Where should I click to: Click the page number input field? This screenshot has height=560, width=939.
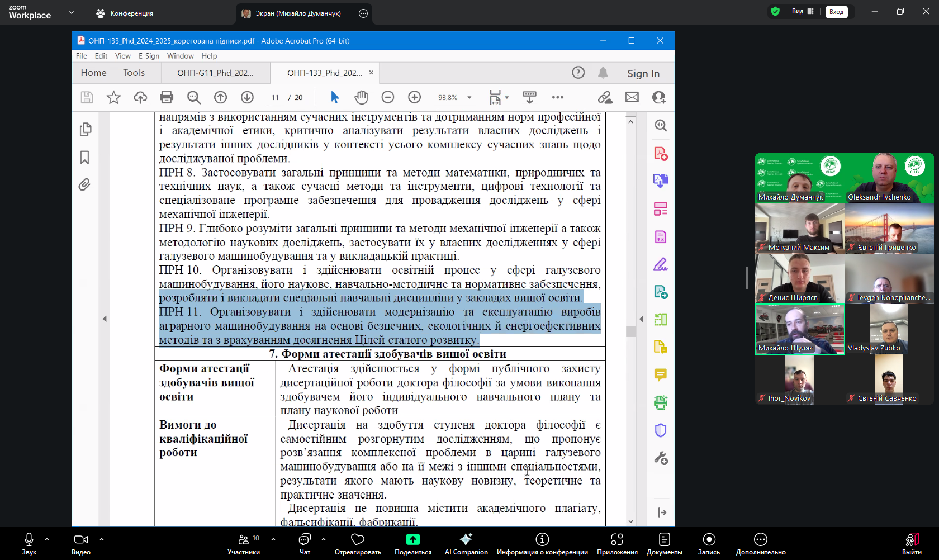click(x=275, y=98)
